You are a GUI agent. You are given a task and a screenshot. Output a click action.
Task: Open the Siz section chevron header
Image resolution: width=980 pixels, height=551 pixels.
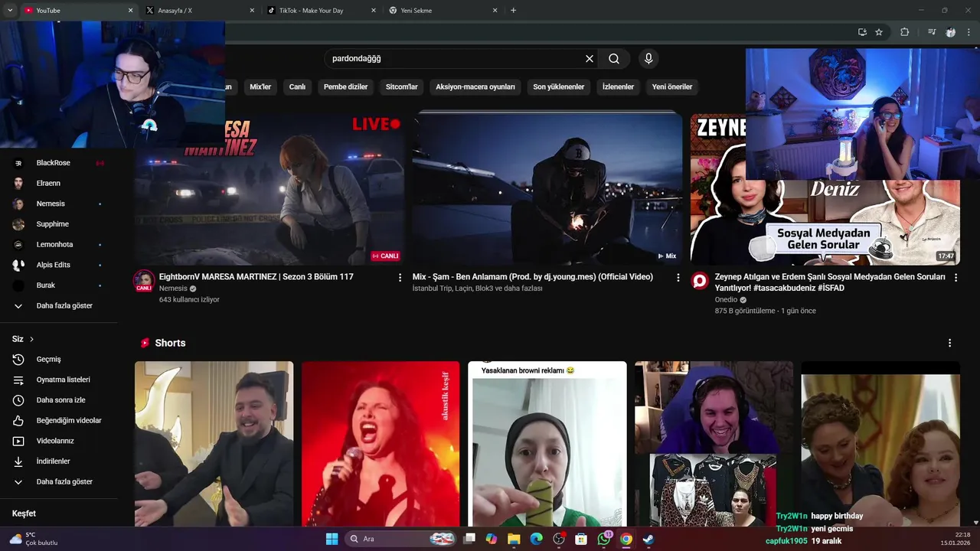(x=23, y=339)
